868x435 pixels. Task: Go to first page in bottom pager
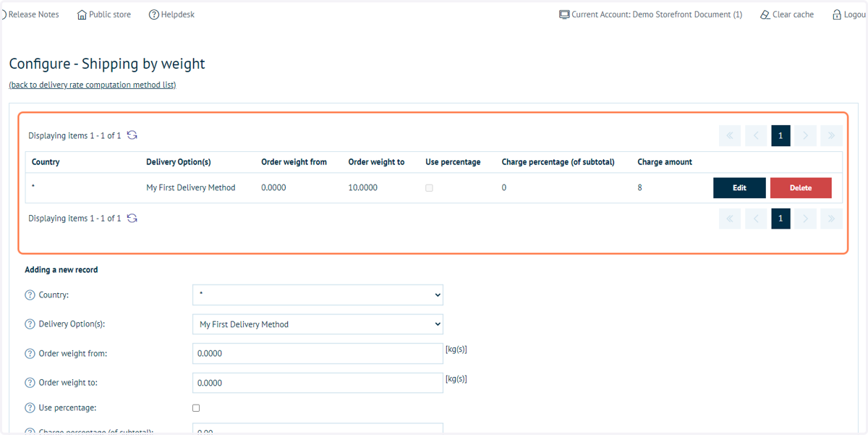coord(729,218)
